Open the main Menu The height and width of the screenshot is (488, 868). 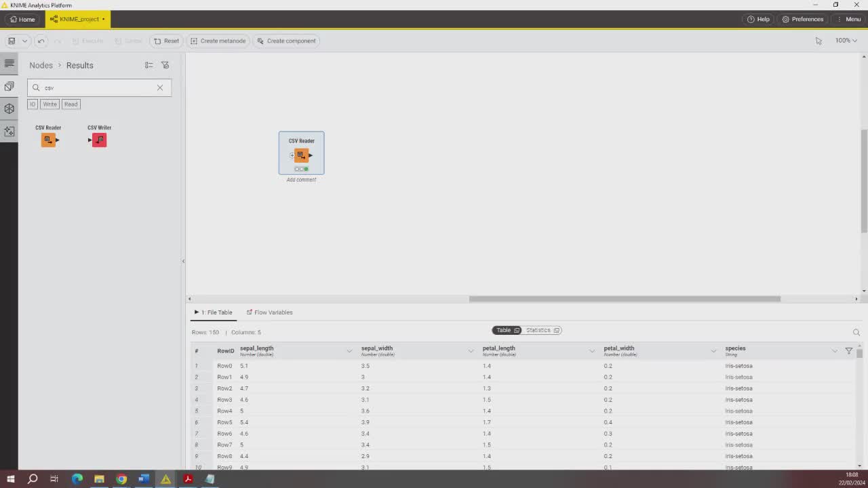click(x=848, y=19)
